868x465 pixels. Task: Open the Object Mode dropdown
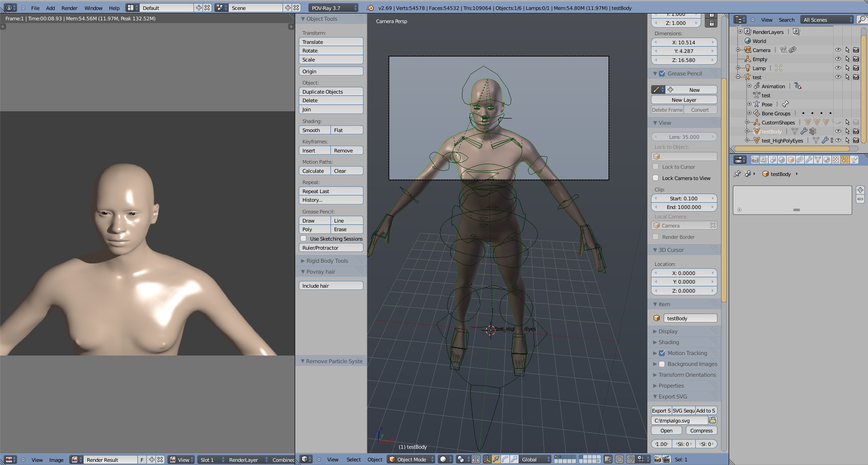coord(411,459)
